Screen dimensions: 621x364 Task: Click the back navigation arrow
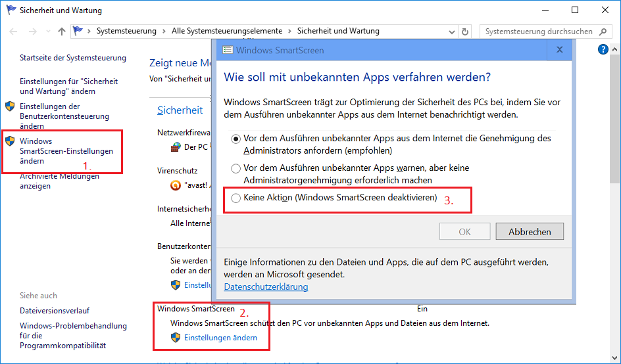[13, 32]
